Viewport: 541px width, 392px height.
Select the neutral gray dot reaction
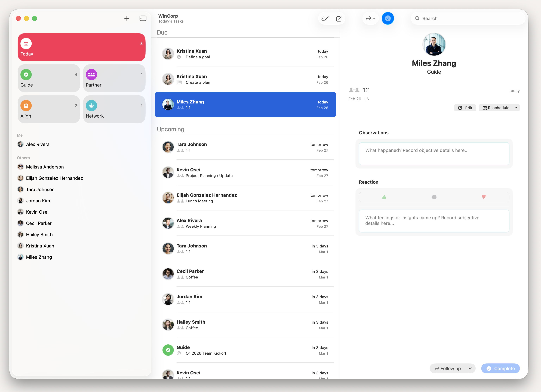pyautogui.click(x=434, y=197)
